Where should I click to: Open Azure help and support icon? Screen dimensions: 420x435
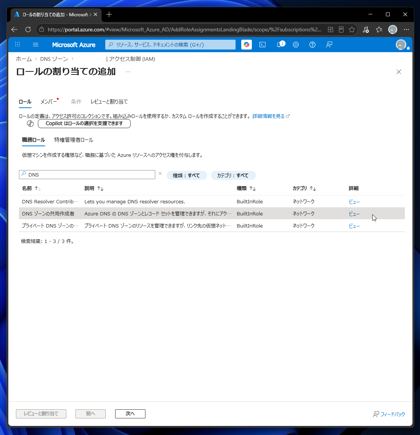point(312,45)
